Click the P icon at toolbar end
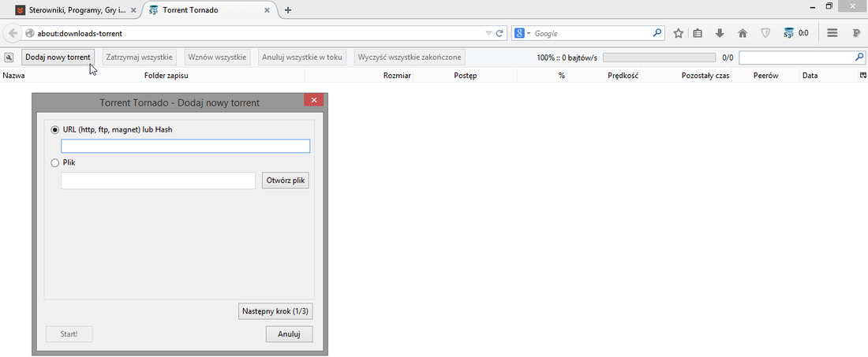Image resolution: width=868 pixels, height=357 pixels. click(x=856, y=33)
